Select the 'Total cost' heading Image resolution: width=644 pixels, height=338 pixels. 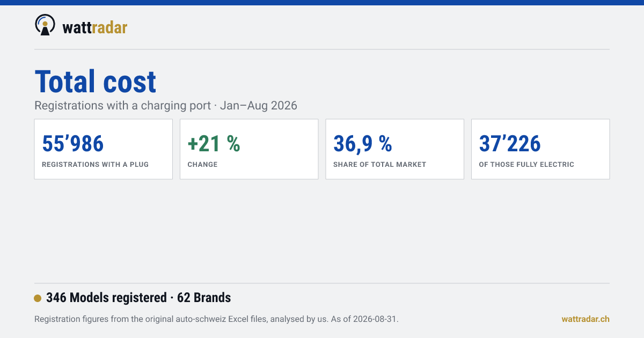pos(96,82)
